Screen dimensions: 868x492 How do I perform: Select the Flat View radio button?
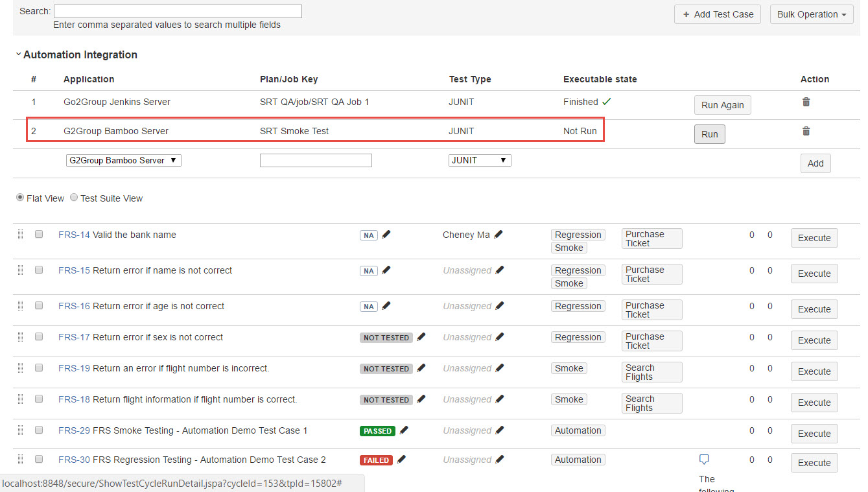(20, 198)
